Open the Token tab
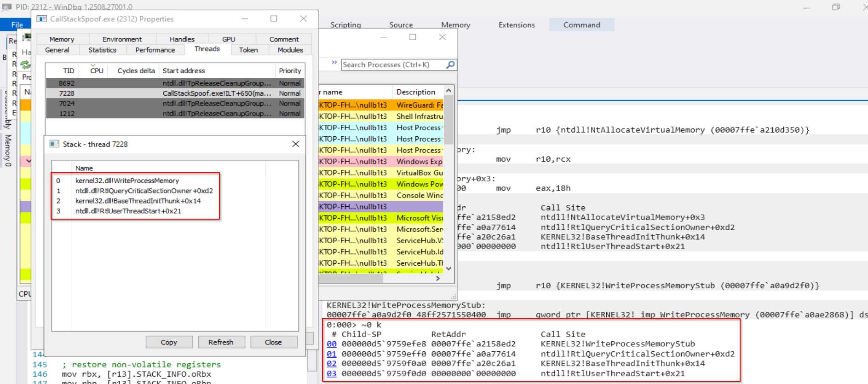This screenshot has height=384, width=868. pos(248,50)
